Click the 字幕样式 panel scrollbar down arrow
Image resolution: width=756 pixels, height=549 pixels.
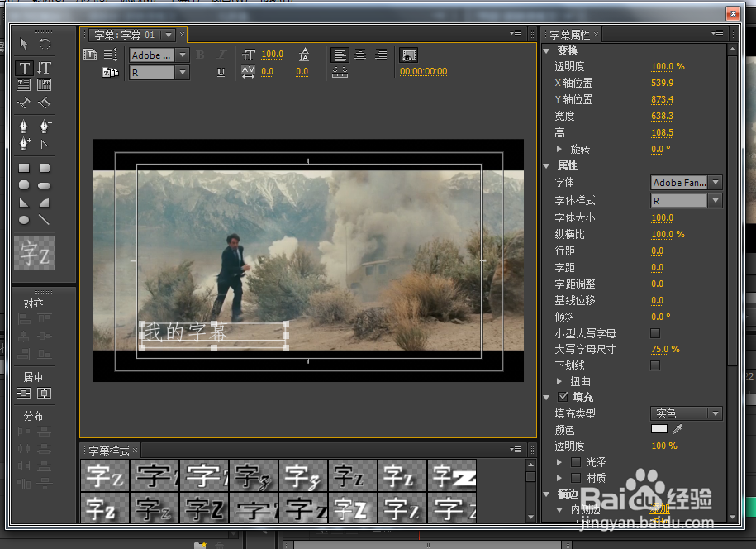530,517
